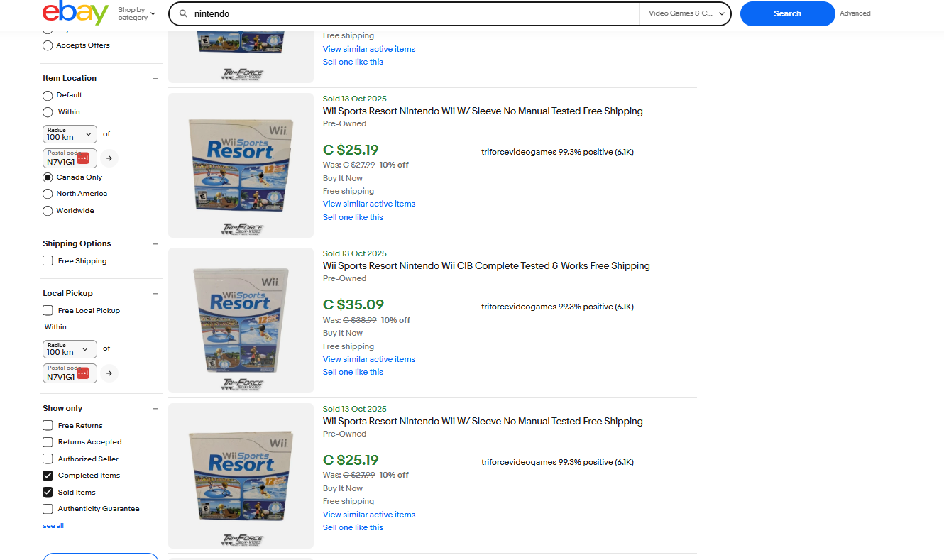Select the Worldwide location option
944x560 pixels.
point(48,210)
